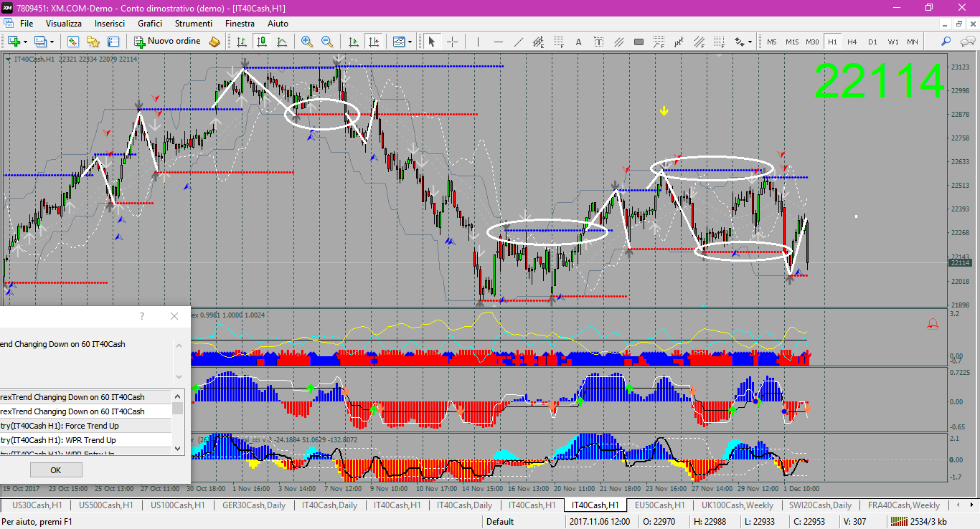Select the Fibonacci channel tool
The image size is (980, 529).
699,42
